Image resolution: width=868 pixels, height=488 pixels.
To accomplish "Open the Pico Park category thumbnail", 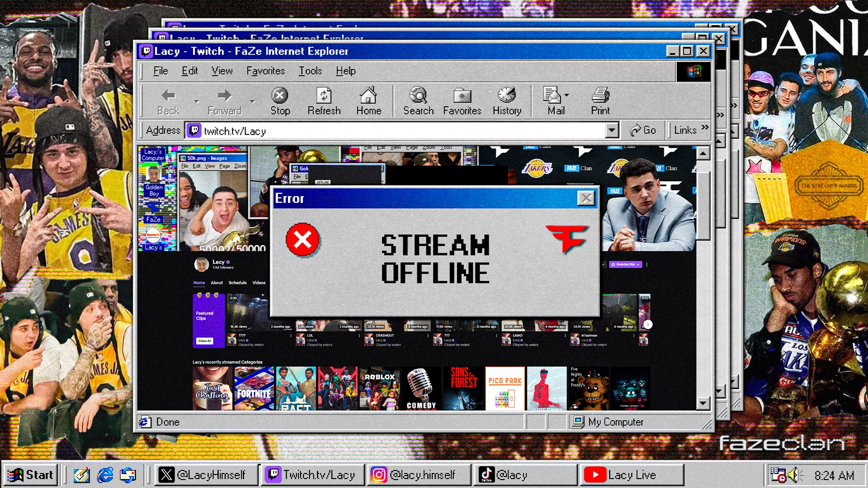I will [505, 389].
